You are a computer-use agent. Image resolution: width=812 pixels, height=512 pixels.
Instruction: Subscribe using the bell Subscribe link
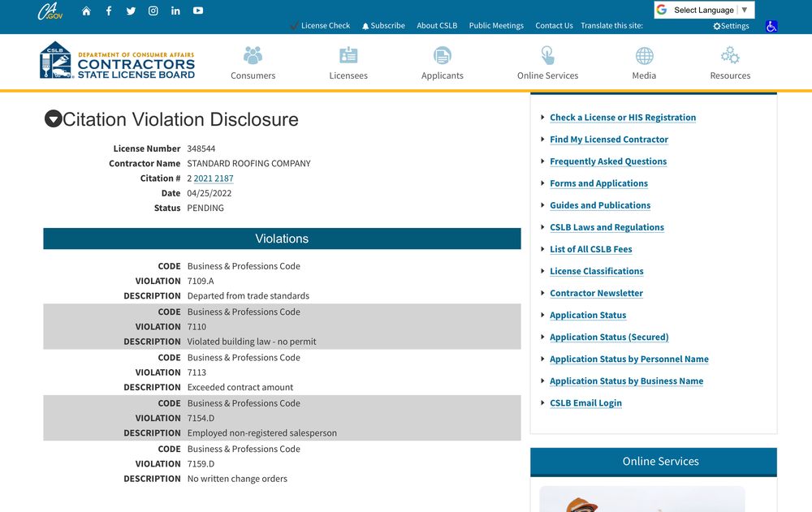point(387,26)
